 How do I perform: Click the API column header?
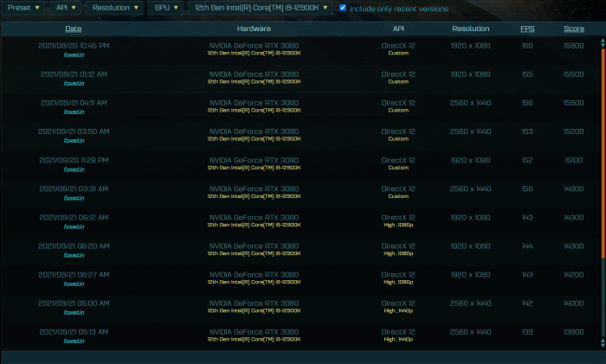pyautogui.click(x=398, y=29)
